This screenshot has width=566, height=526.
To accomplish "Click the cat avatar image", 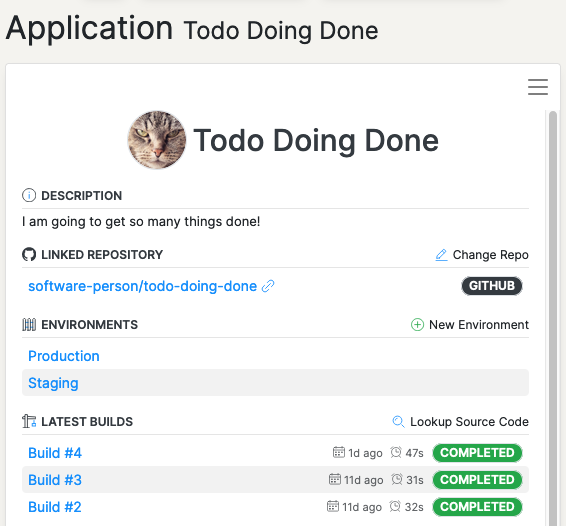I will point(157,140).
